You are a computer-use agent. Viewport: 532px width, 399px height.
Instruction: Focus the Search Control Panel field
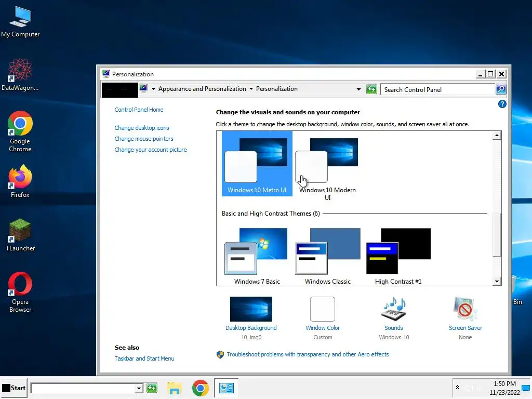click(x=437, y=89)
